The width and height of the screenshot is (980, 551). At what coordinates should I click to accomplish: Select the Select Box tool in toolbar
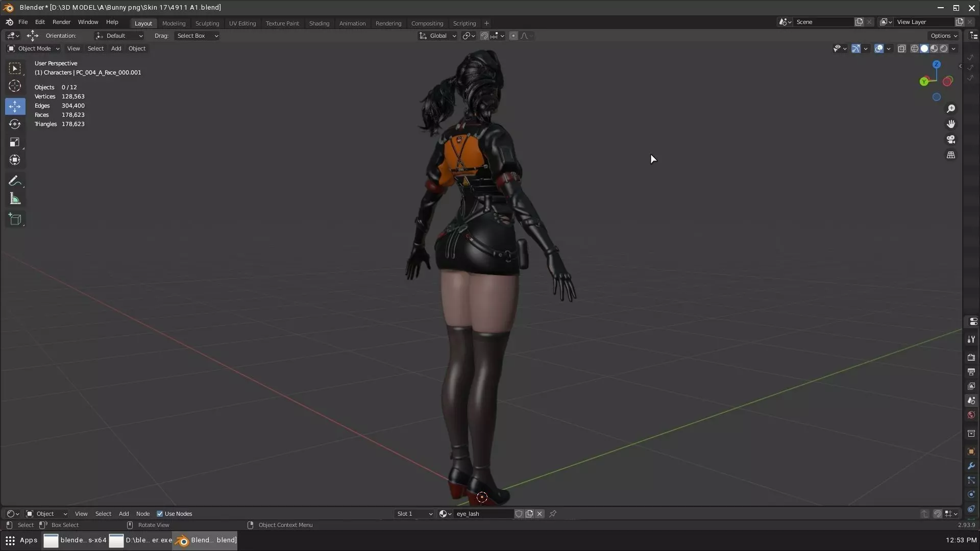[15, 68]
